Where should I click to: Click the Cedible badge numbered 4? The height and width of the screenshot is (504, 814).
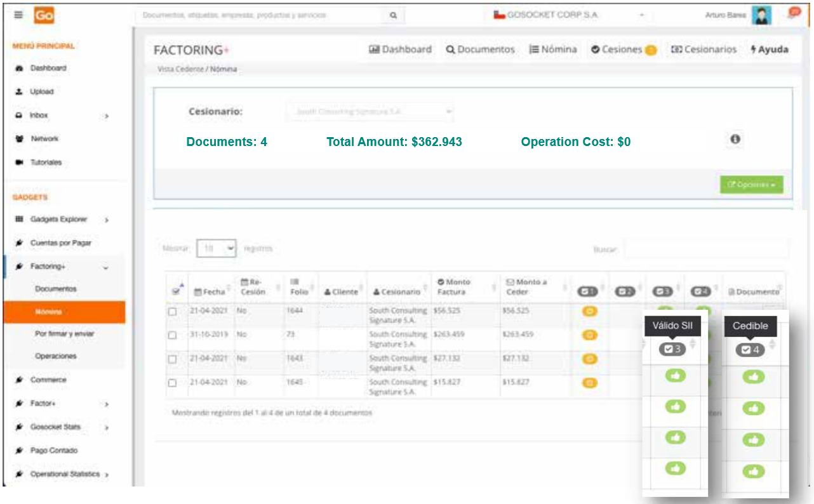[751, 350]
